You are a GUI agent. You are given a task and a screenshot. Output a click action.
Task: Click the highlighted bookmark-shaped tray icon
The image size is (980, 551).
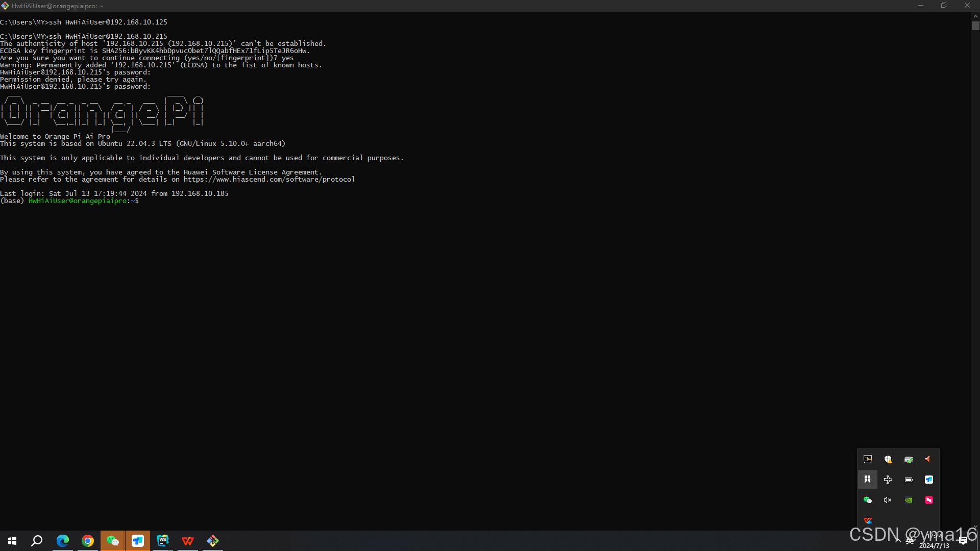868,480
